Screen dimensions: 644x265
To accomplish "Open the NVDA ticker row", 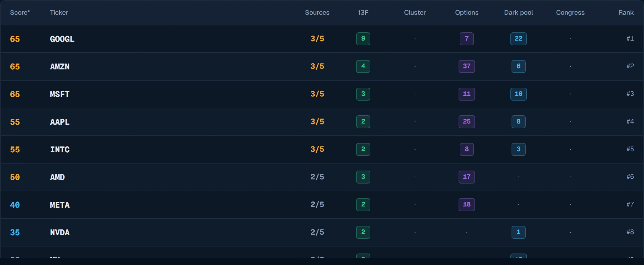I will 322,232.
